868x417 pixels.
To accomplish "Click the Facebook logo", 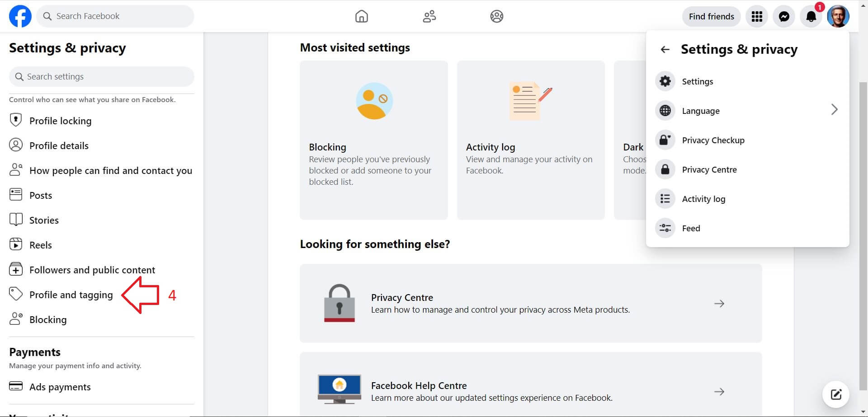I will pyautogui.click(x=20, y=16).
